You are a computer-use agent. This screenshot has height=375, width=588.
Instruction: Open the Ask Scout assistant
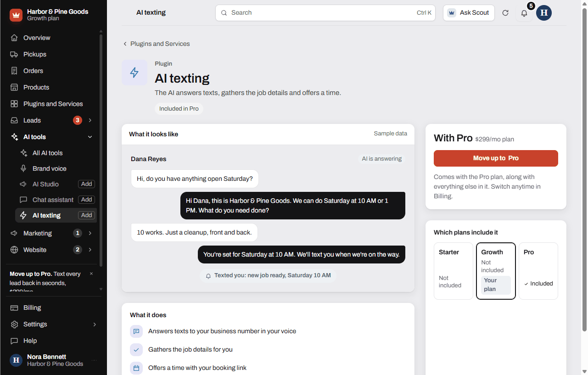(x=469, y=13)
